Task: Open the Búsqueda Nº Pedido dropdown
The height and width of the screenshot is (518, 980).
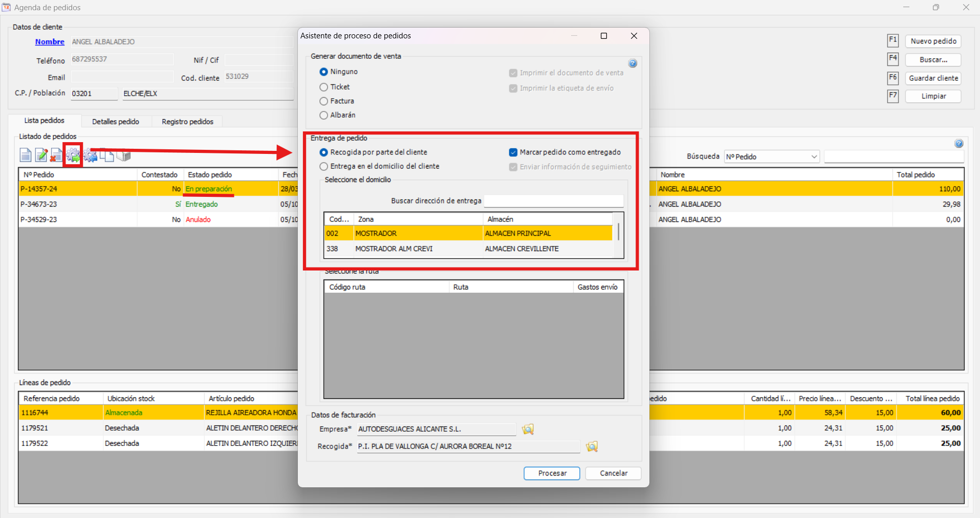Action: [x=772, y=157]
